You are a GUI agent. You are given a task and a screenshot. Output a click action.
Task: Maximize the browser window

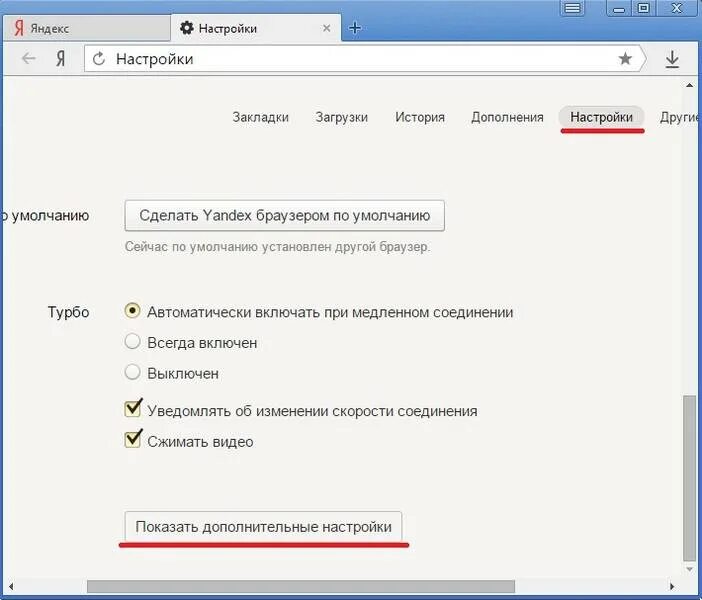point(643,8)
